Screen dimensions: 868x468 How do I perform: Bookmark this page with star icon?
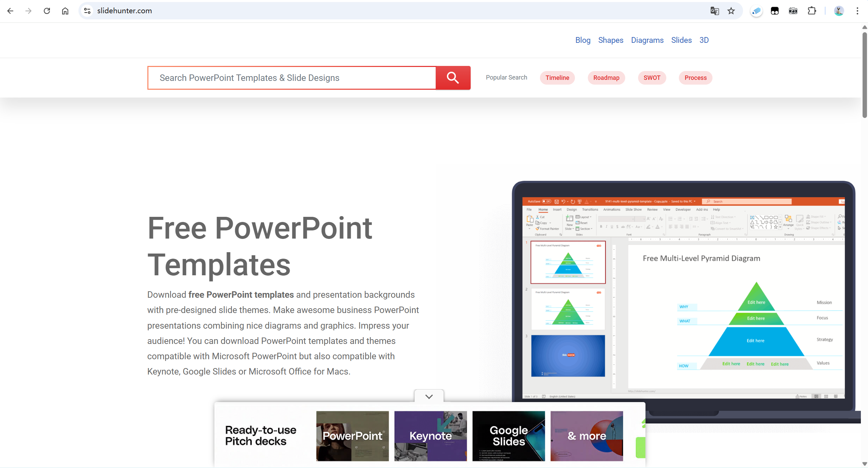point(731,11)
